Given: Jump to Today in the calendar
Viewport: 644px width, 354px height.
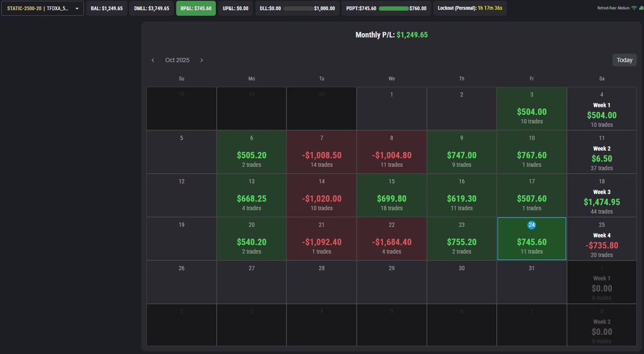Looking at the screenshot, I should tap(625, 60).
